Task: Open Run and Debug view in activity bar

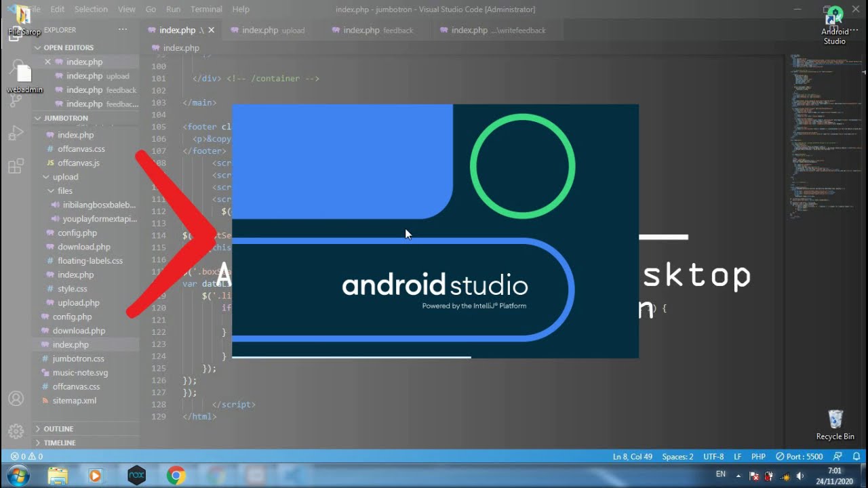Action: (x=15, y=133)
